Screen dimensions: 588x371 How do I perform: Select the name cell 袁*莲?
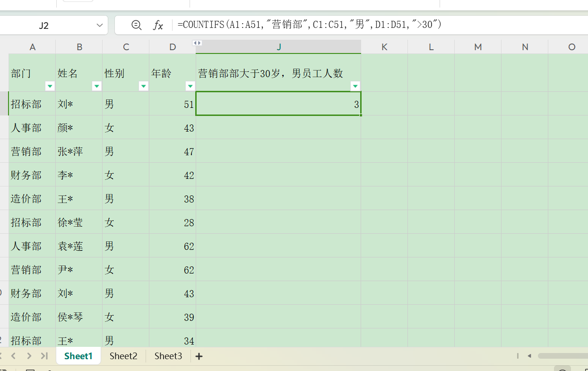(79, 246)
